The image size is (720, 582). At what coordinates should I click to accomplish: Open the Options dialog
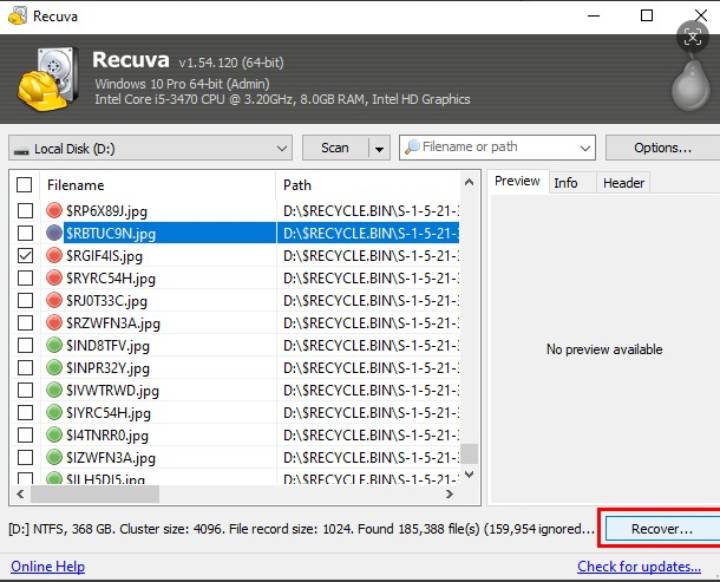coord(663,148)
